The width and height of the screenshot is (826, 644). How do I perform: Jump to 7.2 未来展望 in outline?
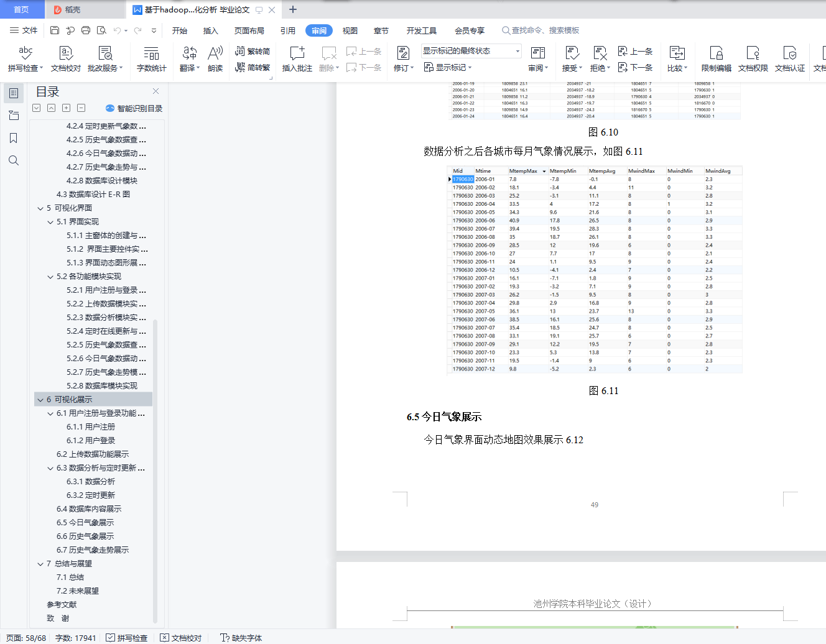(x=78, y=591)
